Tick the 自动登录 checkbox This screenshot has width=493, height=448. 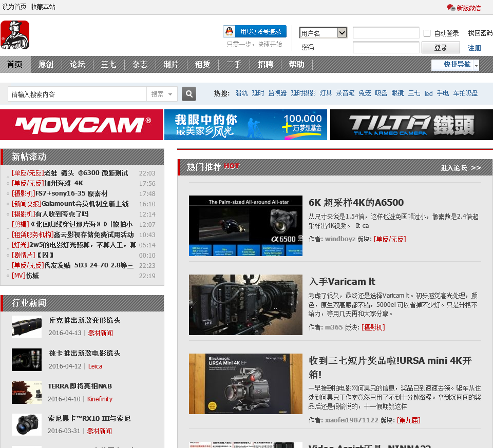(x=427, y=33)
